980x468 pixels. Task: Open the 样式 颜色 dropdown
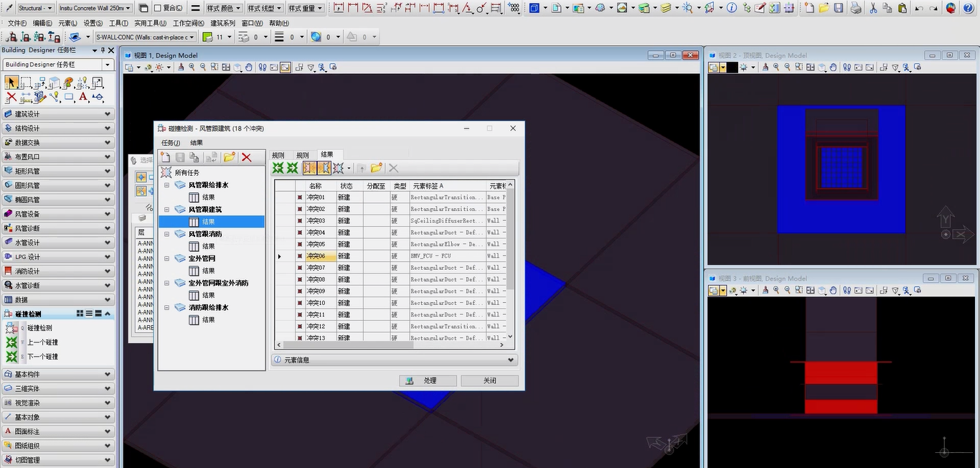click(x=224, y=9)
